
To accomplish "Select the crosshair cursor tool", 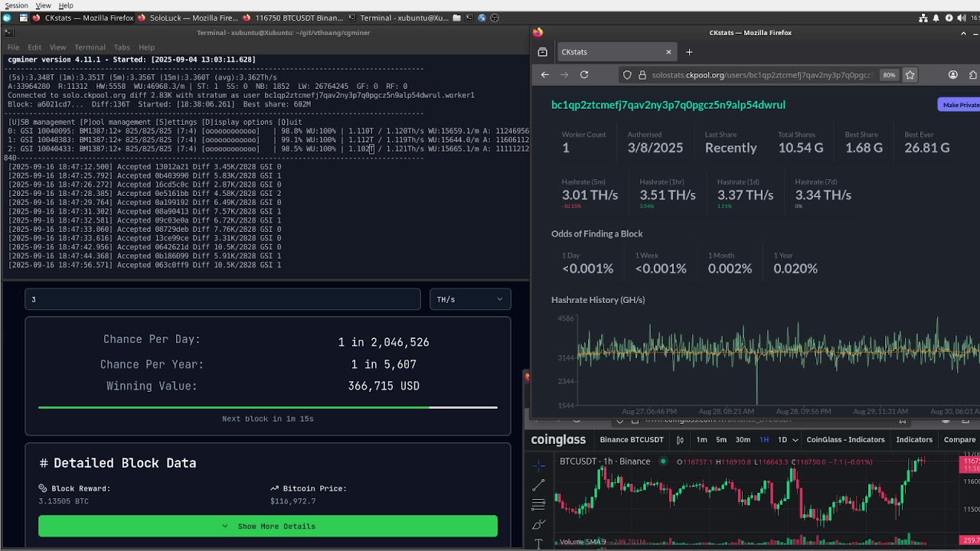I will (x=538, y=465).
